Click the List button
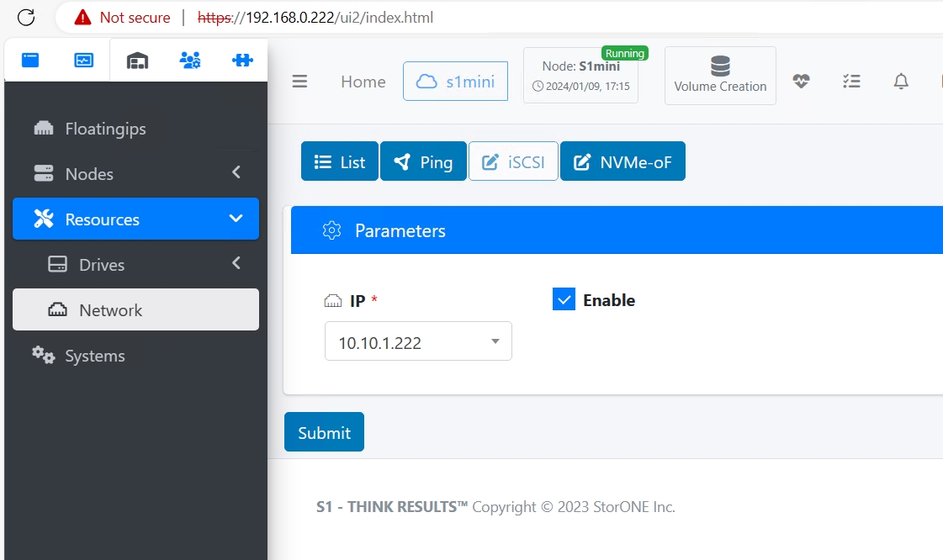 tap(340, 161)
